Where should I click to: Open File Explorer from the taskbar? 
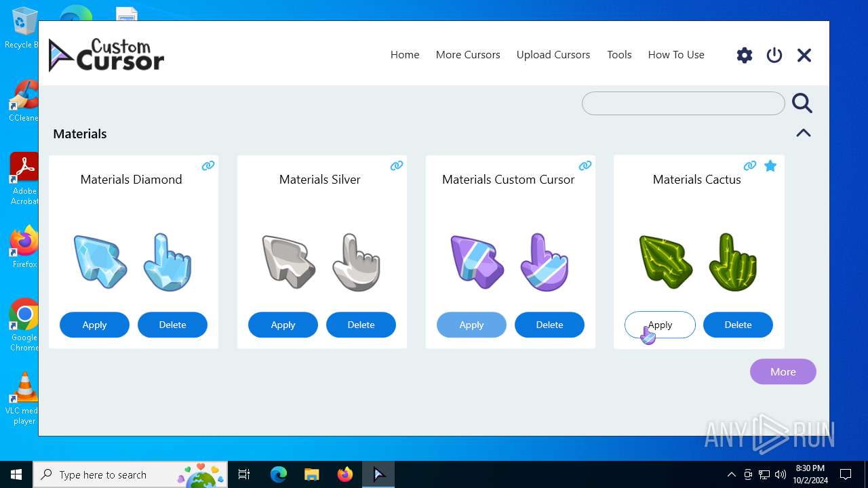pos(311,474)
